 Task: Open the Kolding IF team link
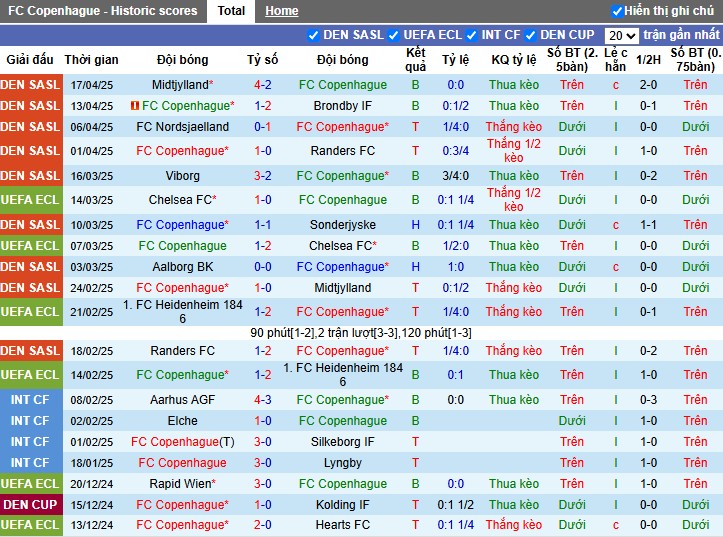click(343, 505)
